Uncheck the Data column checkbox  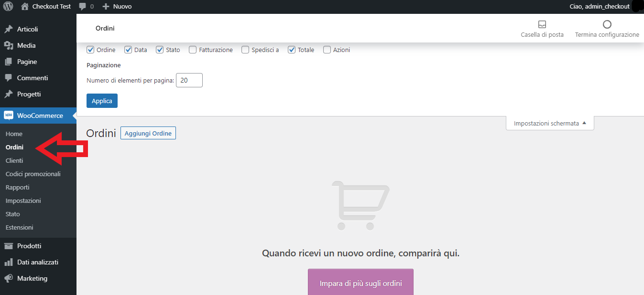click(128, 50)
